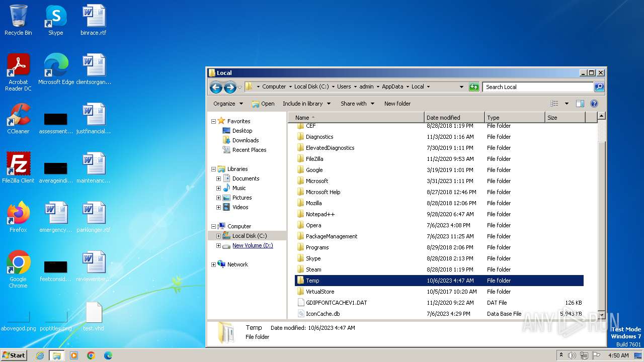Image resolution: width=644 pixels, height=362 pixels.
Task: Expand the Network tree node
Action: click(213, 265)
